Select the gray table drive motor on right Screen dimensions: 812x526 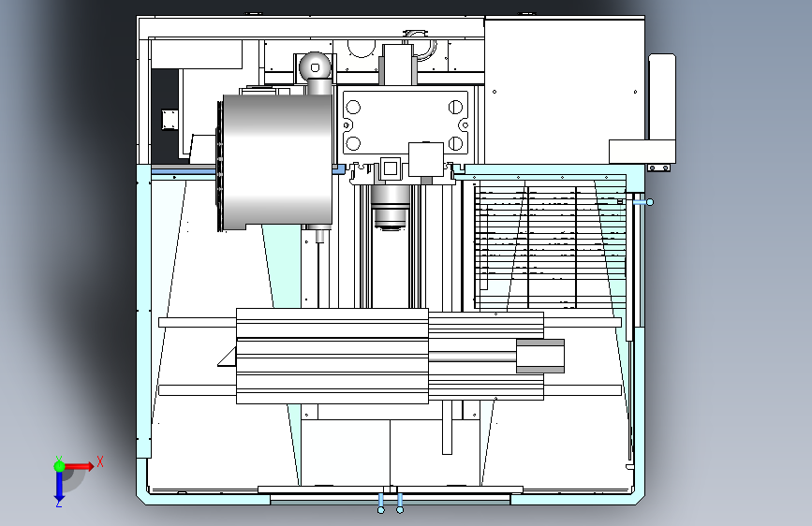[x=540, y=357]
